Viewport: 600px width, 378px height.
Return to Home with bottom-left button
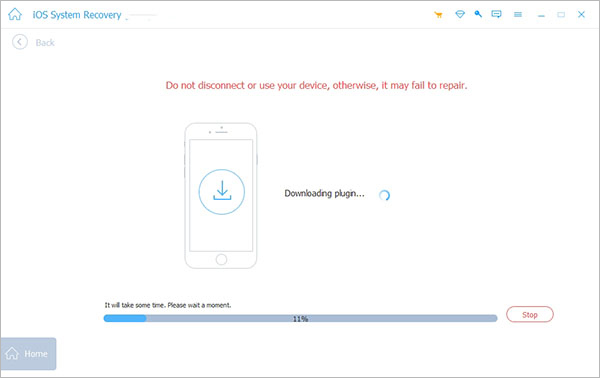[x=28, y=354]
